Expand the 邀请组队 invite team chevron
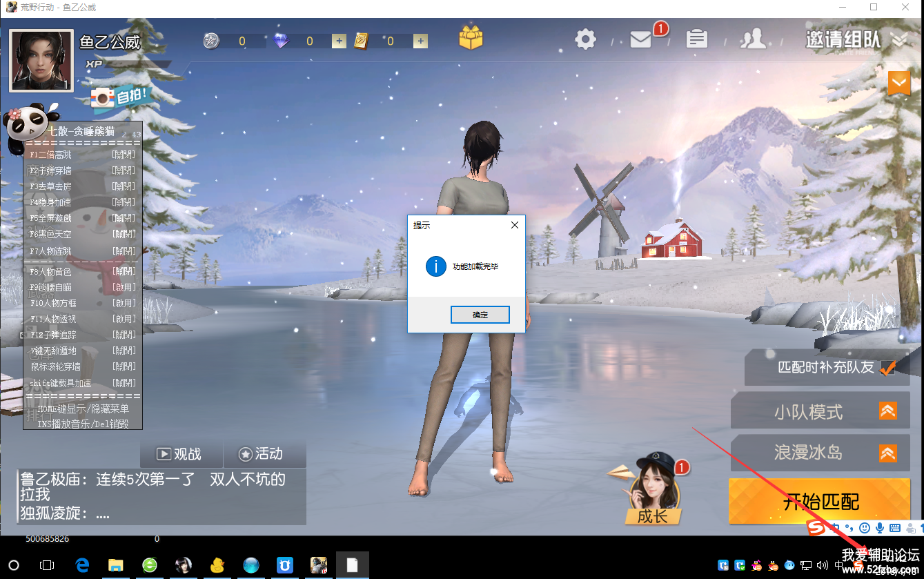 [x=899, y=41]
